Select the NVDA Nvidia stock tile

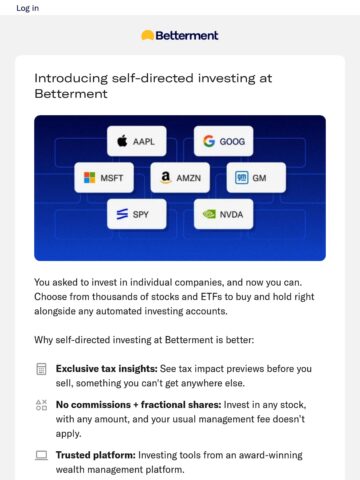pyautogui.click(x=223, y=214)
